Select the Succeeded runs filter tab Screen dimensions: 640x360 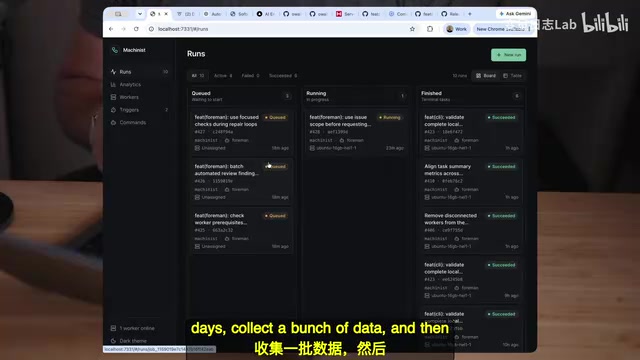pyautogui.click(x=283, y=76)
